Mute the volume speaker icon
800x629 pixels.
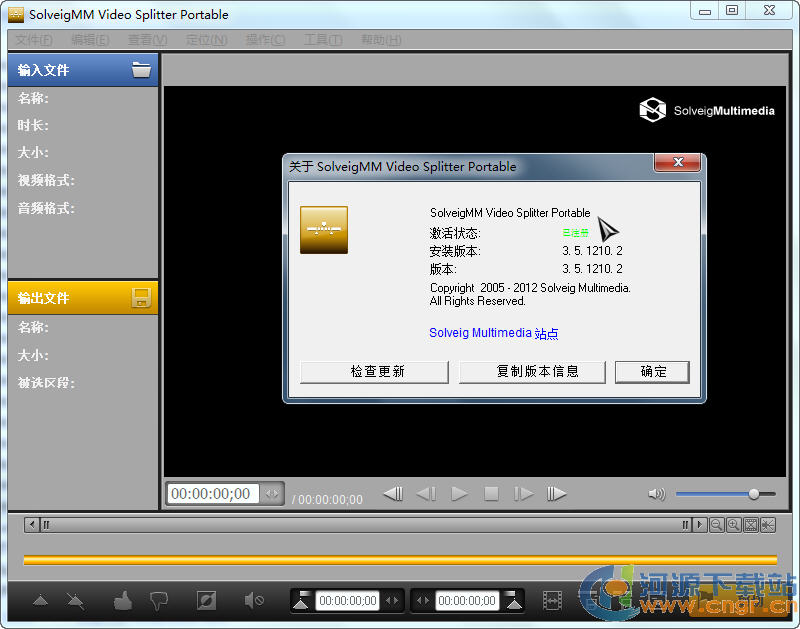(x=656, y=494)
